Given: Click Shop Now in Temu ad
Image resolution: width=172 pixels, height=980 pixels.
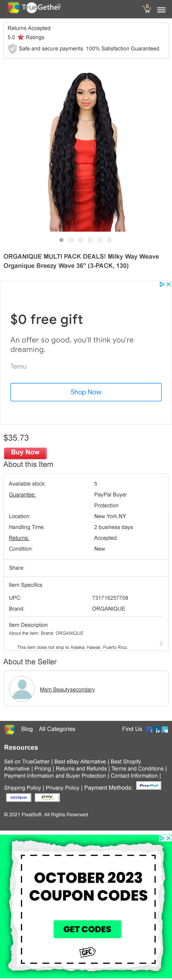Looking at the screenshot, I should (x=86, y=392).
